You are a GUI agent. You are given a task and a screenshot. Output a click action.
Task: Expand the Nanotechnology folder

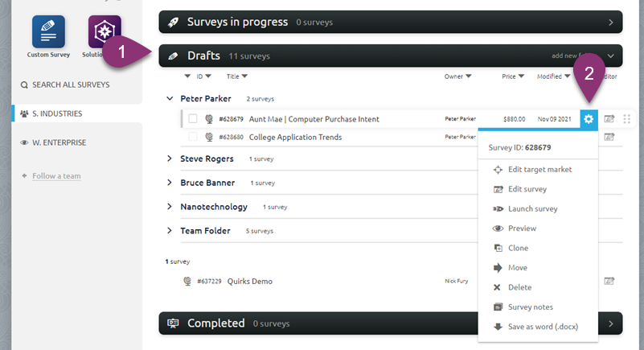click(x=170, y=207)
